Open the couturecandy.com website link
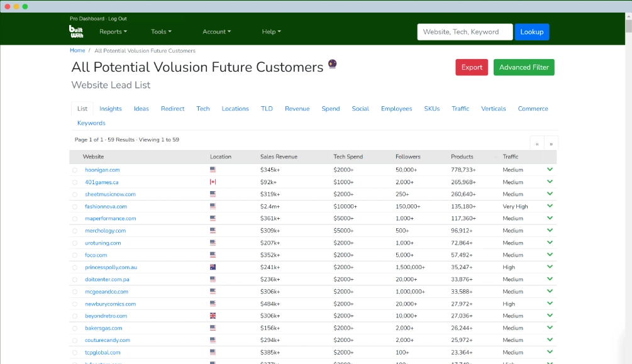 [x=107, y=340]
